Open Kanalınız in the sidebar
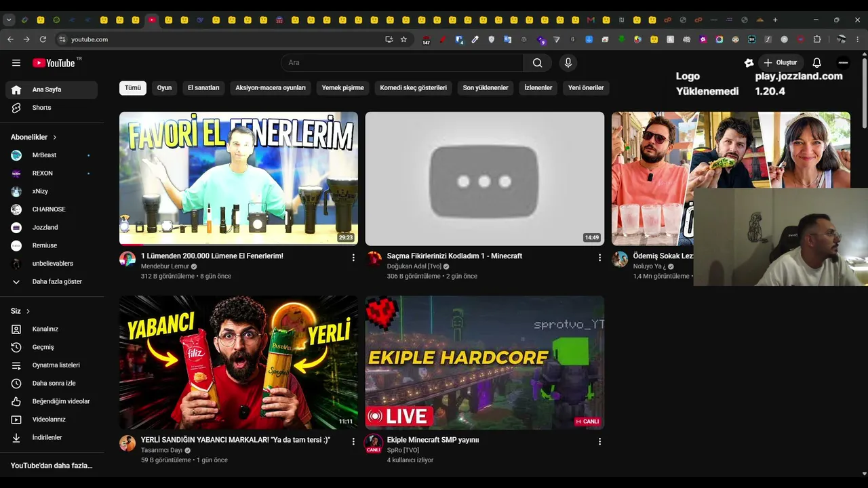This screenshot has height=488, width=868. point(52,329)
